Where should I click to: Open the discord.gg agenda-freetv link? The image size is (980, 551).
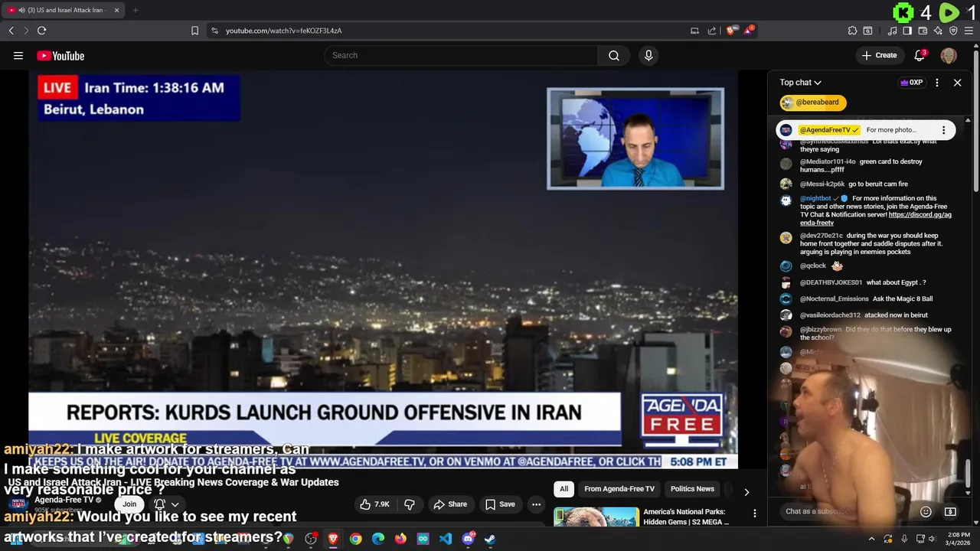(876, 219)
